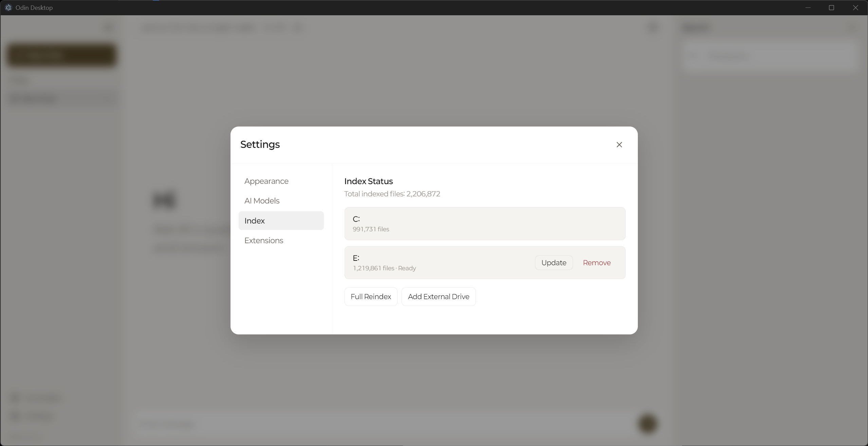This screenshot has height=446, width=868.
Task: Close the Odin Desktop window
Action: tap(855, 7)
